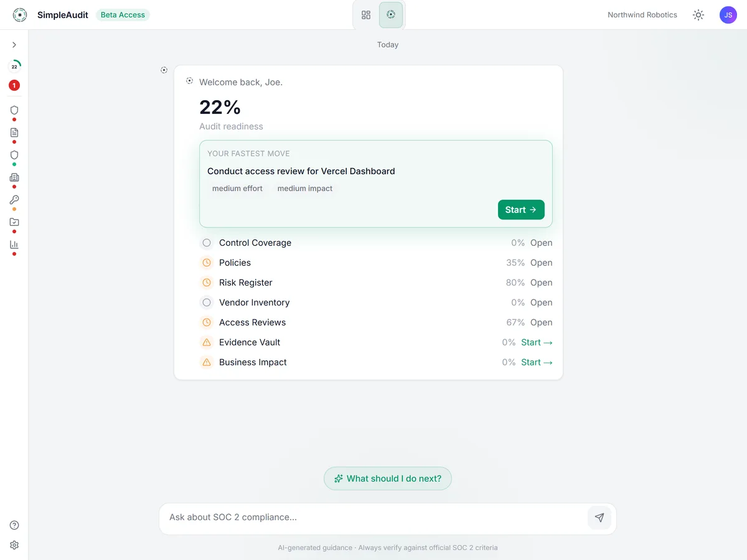Click the send message paper plane icon
747x560 pixels.
(x=599, y=518)
